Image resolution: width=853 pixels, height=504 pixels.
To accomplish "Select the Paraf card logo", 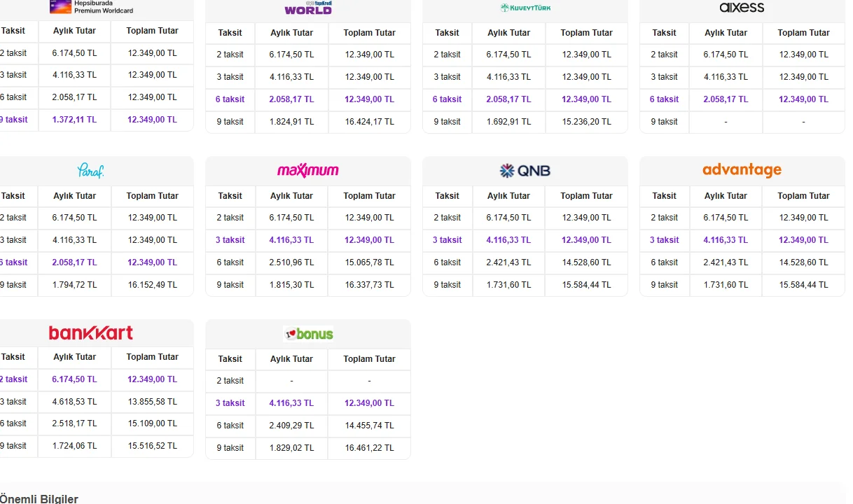I will [91, 170].
